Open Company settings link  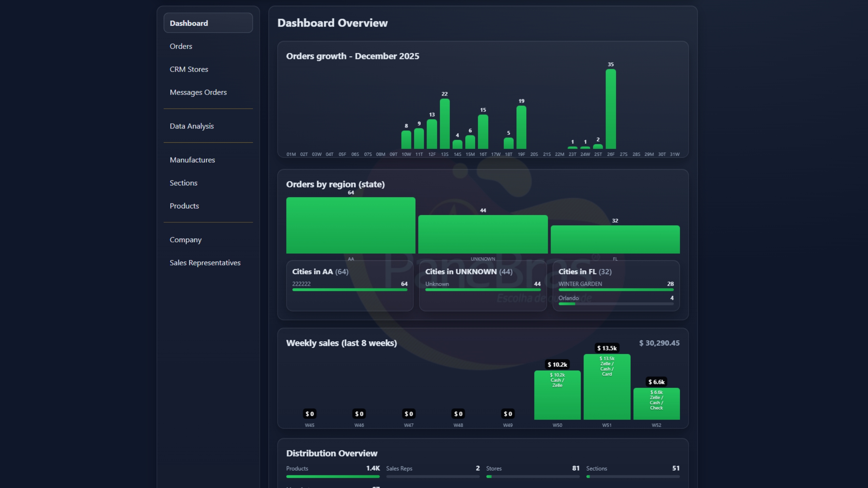click(185, 240)
